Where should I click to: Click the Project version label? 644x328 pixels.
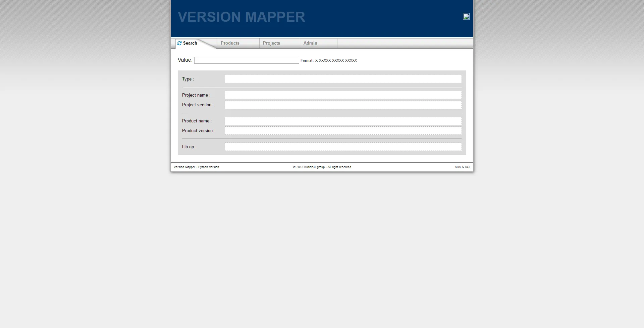198,105
